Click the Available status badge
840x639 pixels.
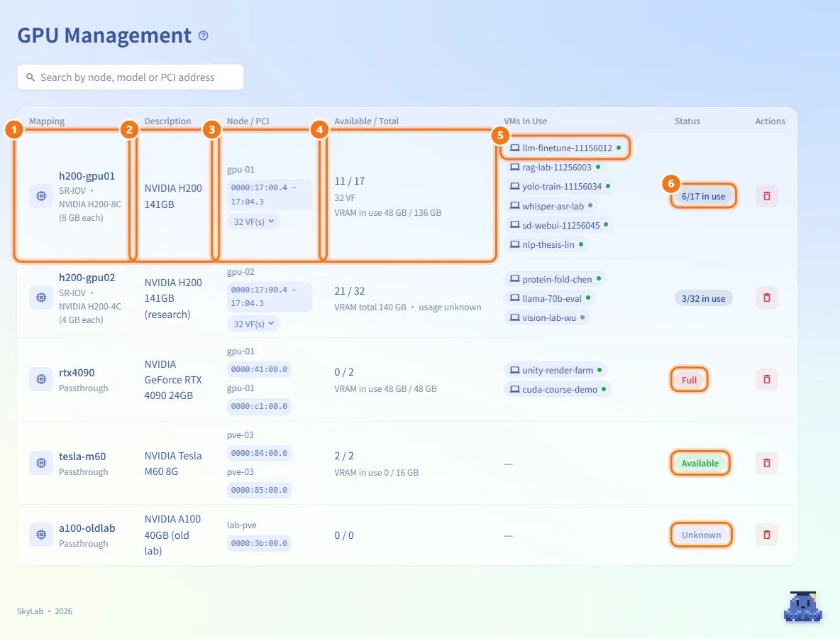point(700,463)
